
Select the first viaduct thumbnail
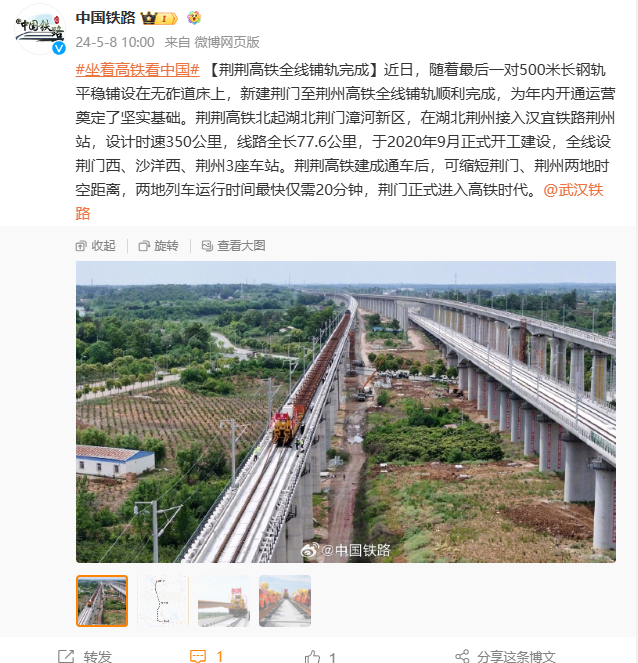(x=102, y=600)
